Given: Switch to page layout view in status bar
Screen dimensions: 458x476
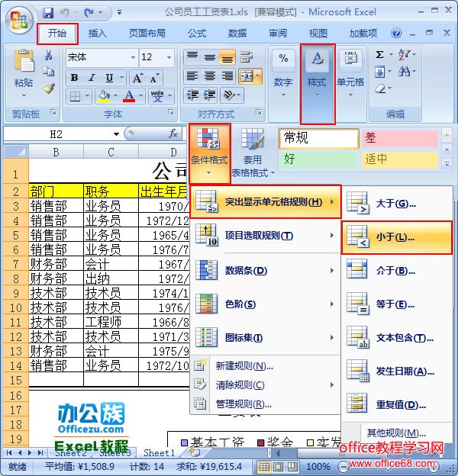Looking at the screenshot, I should point(278,467).
